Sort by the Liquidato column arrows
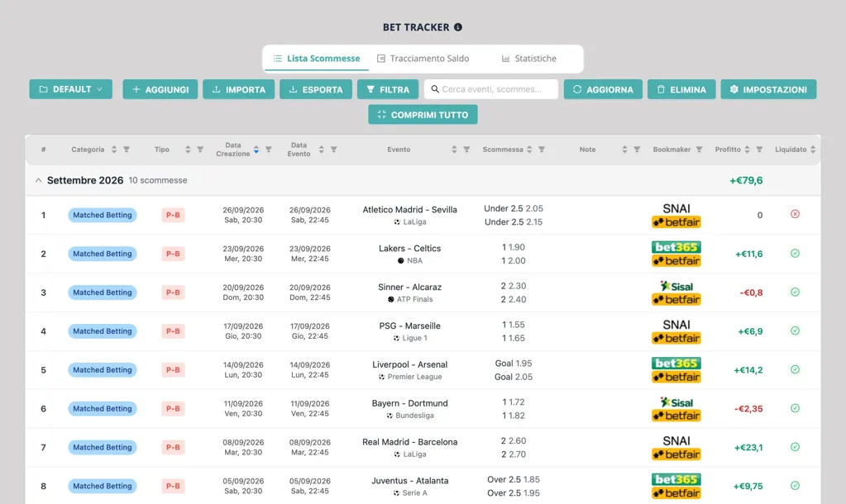This screenshot has width=846, height=504. pos(813,150)
